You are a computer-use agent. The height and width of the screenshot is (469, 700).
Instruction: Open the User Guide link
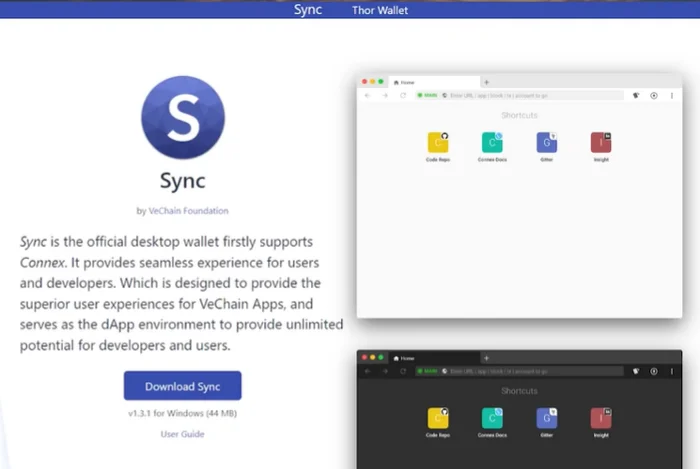(x=182, y=434)
